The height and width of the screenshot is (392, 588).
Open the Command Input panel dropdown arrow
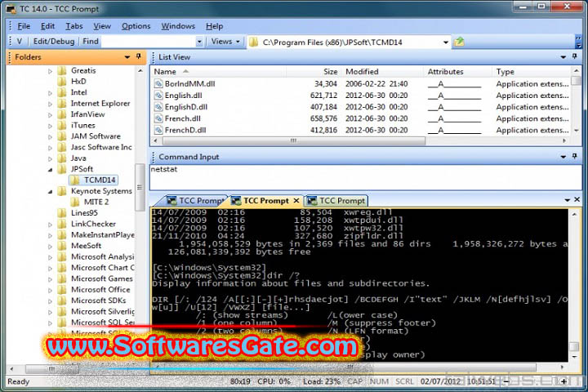[563, 157]
